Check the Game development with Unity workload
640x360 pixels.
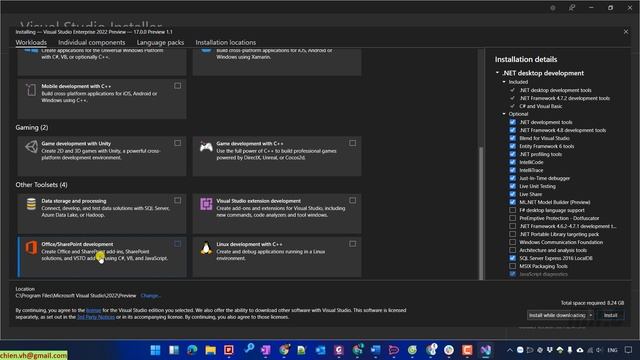[178, 143]
